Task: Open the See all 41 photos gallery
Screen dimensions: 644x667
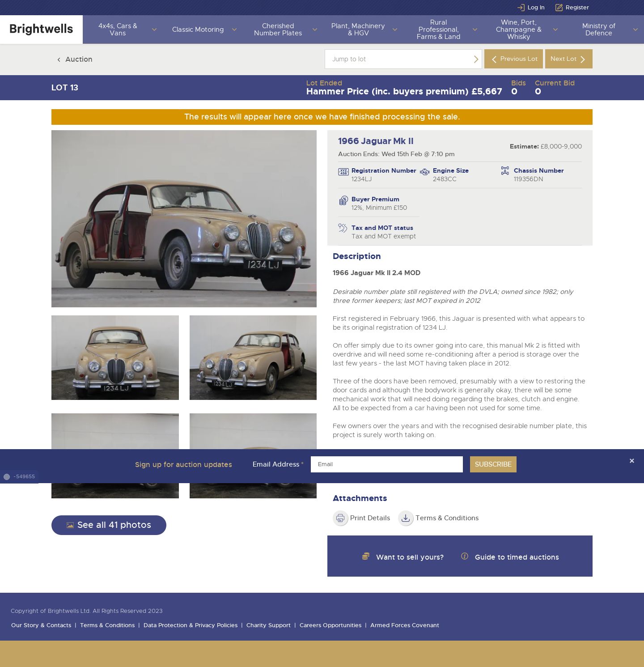Action: pos(109,525)
